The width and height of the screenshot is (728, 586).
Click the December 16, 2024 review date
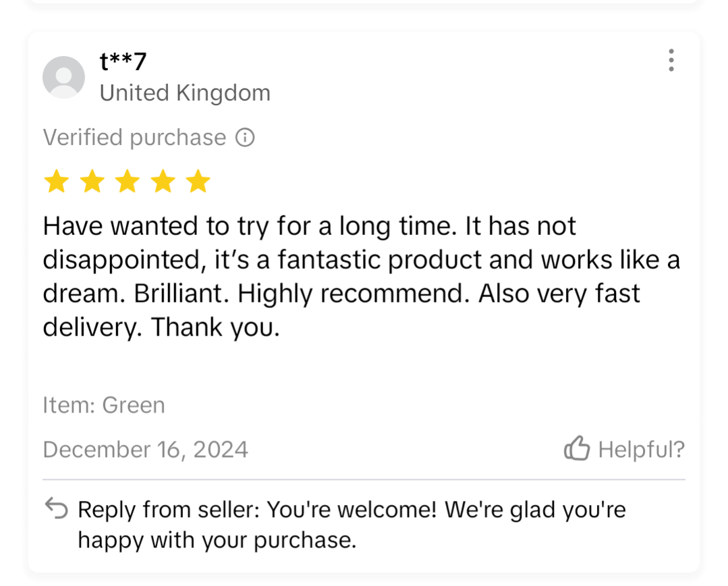(146, 450)
